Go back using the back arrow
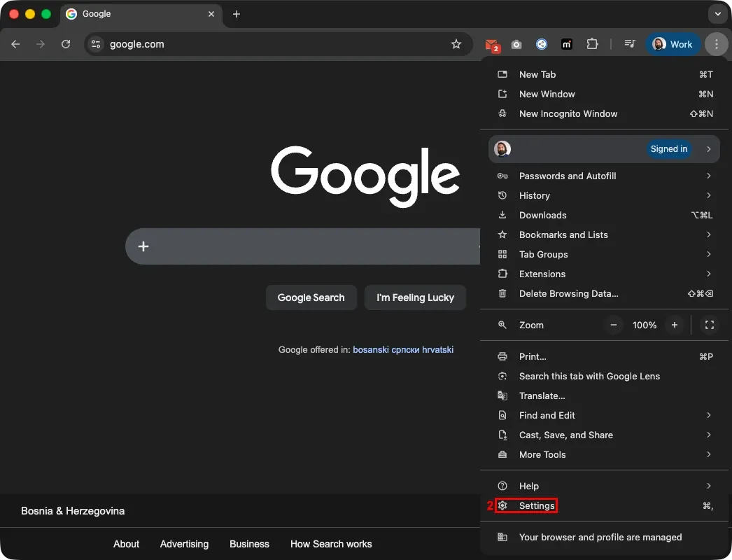 point(15,44)
